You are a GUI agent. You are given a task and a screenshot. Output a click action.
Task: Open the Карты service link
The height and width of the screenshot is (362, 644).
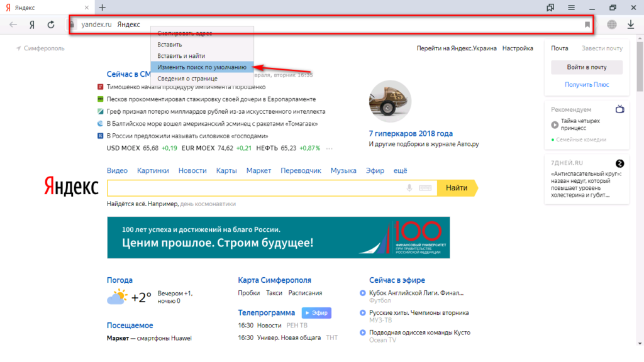click(226, 170)
